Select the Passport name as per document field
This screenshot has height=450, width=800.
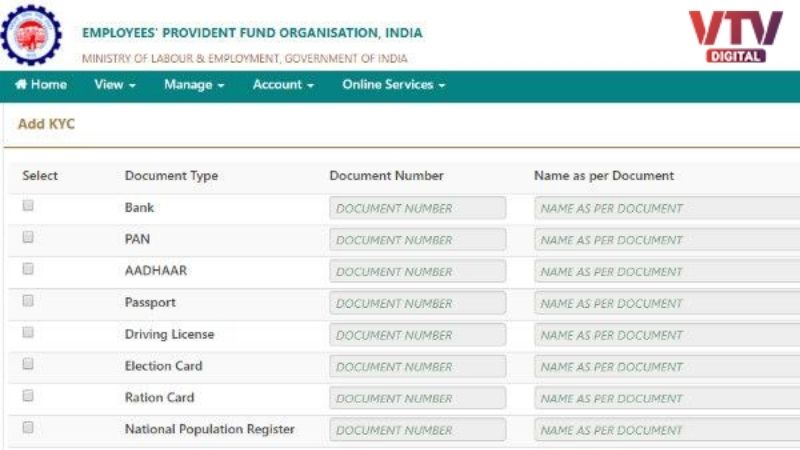coord(667,303)
